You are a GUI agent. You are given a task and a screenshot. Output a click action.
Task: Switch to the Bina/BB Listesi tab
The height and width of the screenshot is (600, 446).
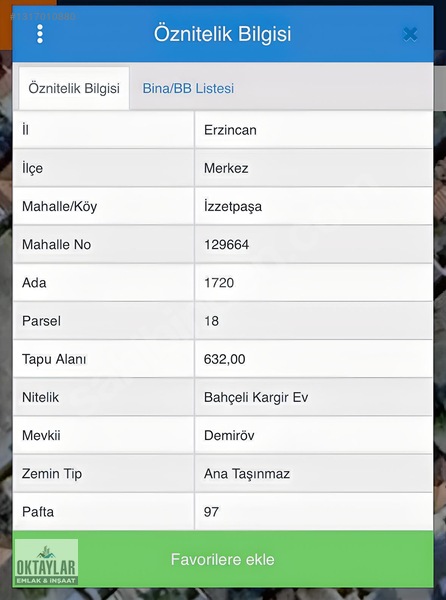(x=188, y=88)
